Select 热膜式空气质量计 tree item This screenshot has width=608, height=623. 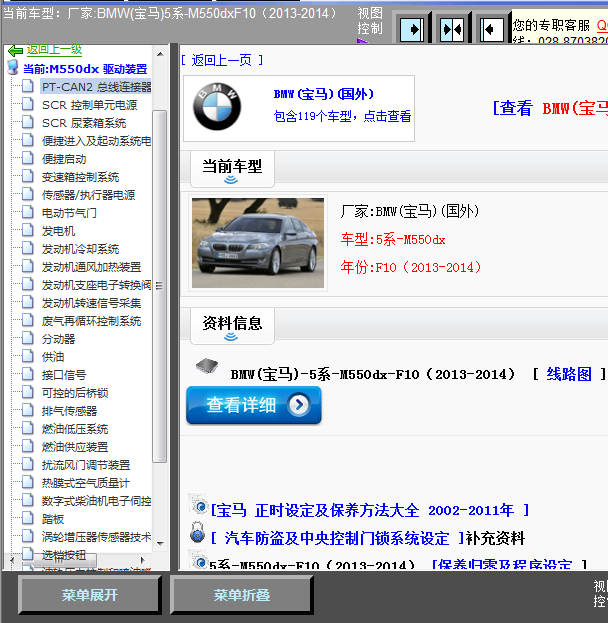(86, 483)
